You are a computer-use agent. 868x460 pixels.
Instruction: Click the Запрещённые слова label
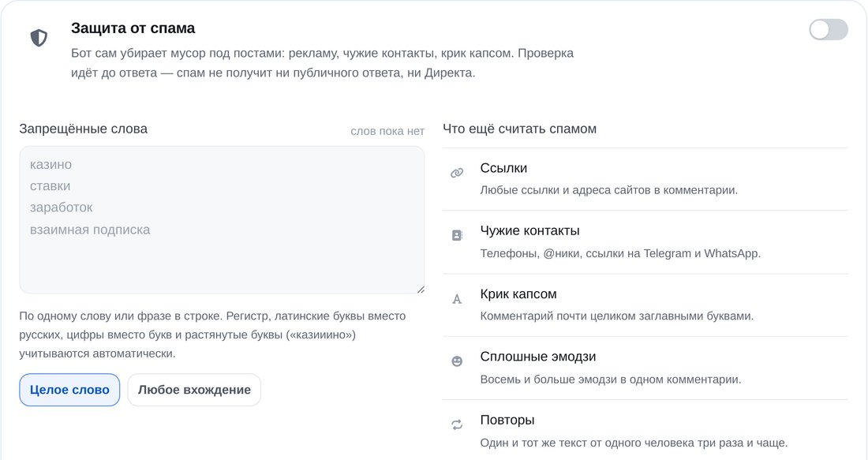(84, 129)
